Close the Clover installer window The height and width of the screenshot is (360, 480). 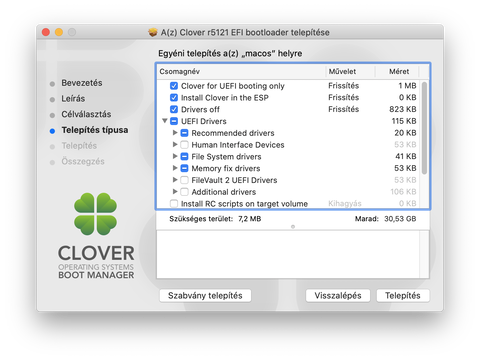click(x=46, y=32)
